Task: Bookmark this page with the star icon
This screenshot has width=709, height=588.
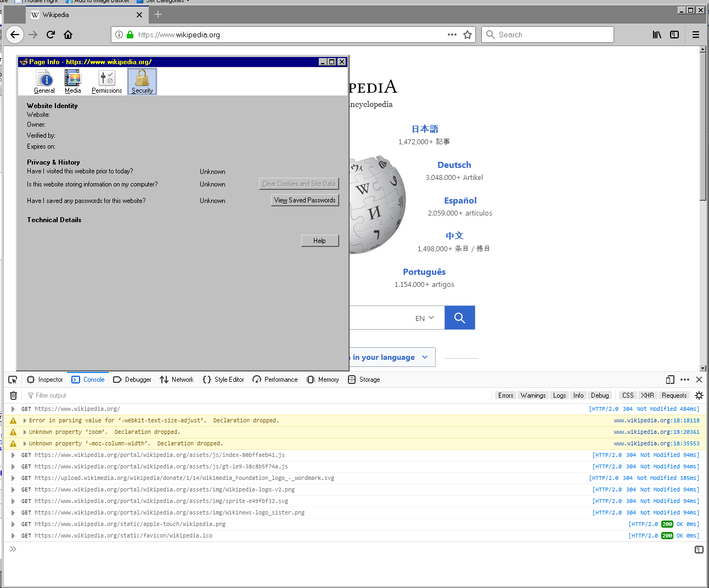Action: [468, 35]
